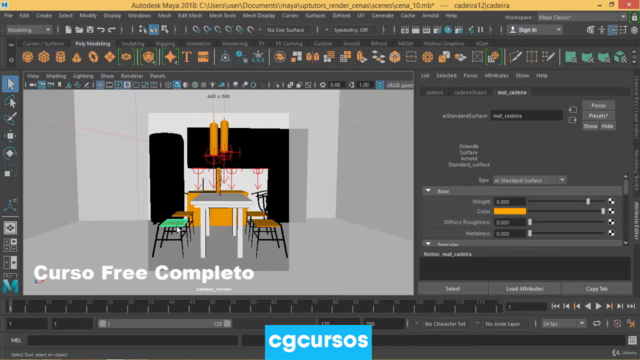Create a polygon cylinder from shelf
Image resolution: width=640 pixels, height=360 pixels.
point(60,57)
